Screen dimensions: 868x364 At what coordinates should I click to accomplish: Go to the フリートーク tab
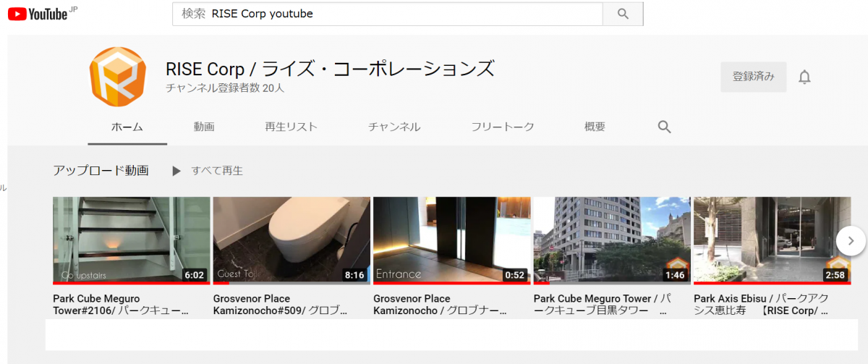click(x=503, y=127)
